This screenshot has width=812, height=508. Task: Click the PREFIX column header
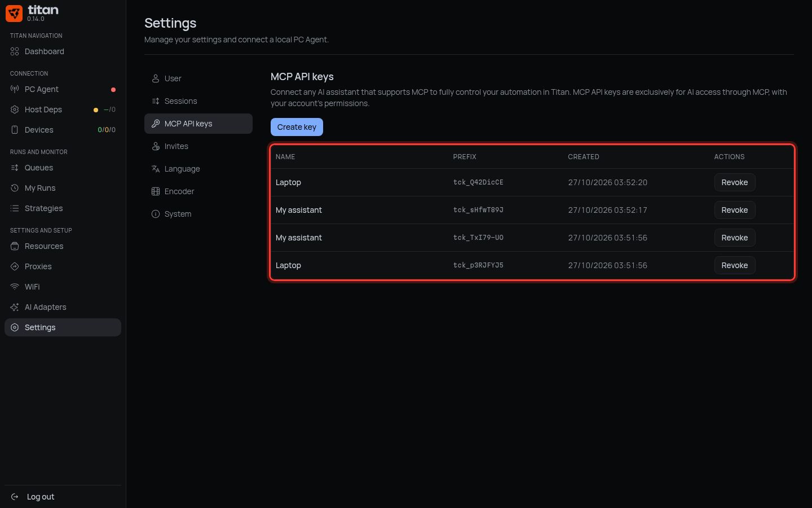pyautogui.click(x=465, y=157)
